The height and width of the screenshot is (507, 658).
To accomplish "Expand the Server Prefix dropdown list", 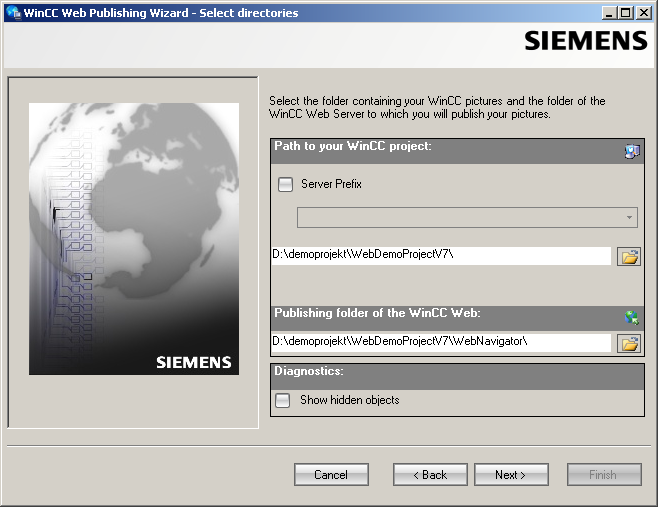I will click(629, 218).
